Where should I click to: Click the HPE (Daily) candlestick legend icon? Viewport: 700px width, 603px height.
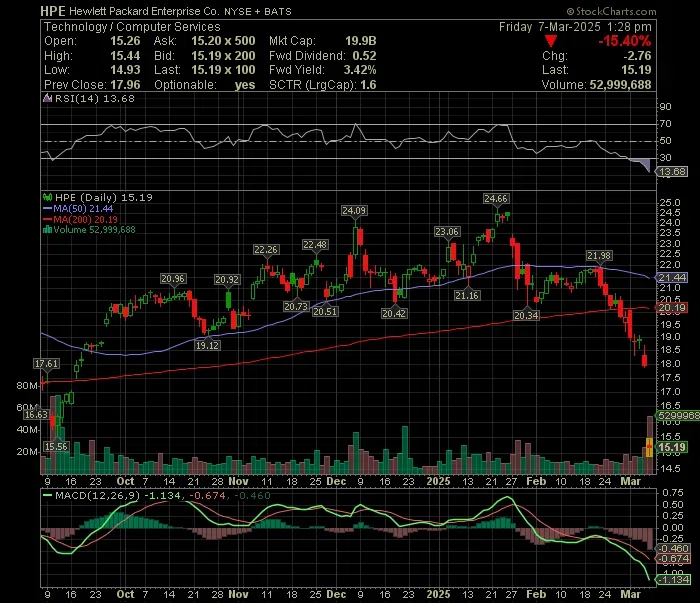[47, 197]
